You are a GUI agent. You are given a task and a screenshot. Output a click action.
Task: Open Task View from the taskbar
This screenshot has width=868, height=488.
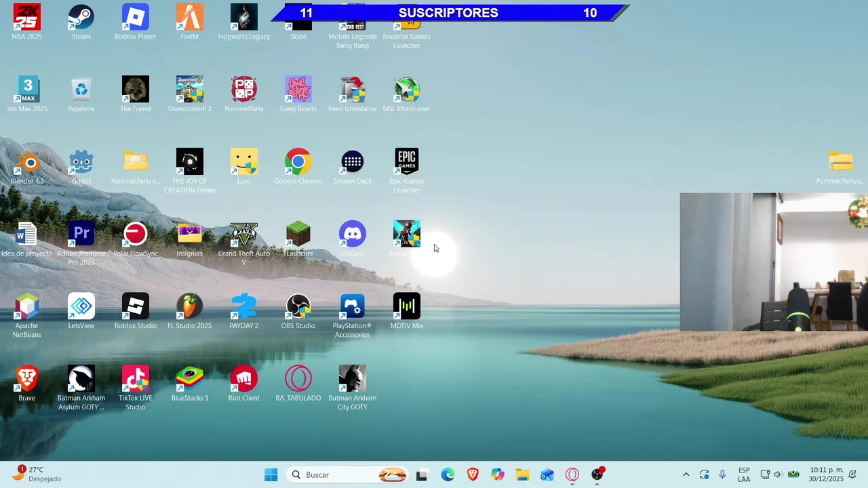pos(422,475)
